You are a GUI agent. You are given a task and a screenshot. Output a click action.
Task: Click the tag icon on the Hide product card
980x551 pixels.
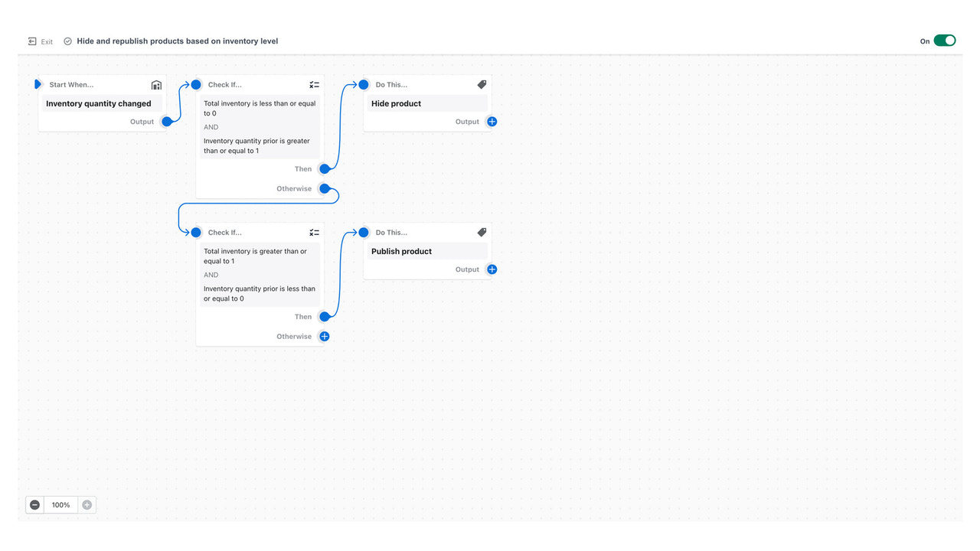[x=482, y=84]
